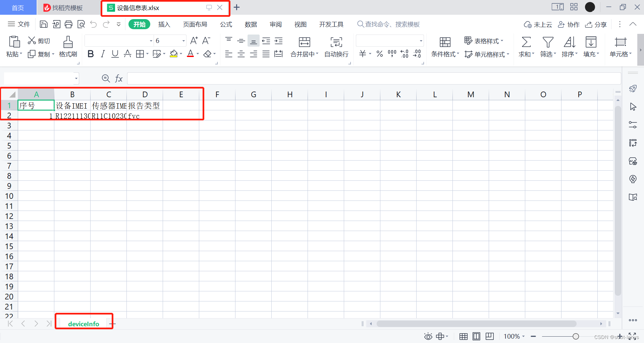Image resolution: width=644 pixels, height=343 pixels.
Task: Apply thousands separator format
Action: [x=392, y=54]
